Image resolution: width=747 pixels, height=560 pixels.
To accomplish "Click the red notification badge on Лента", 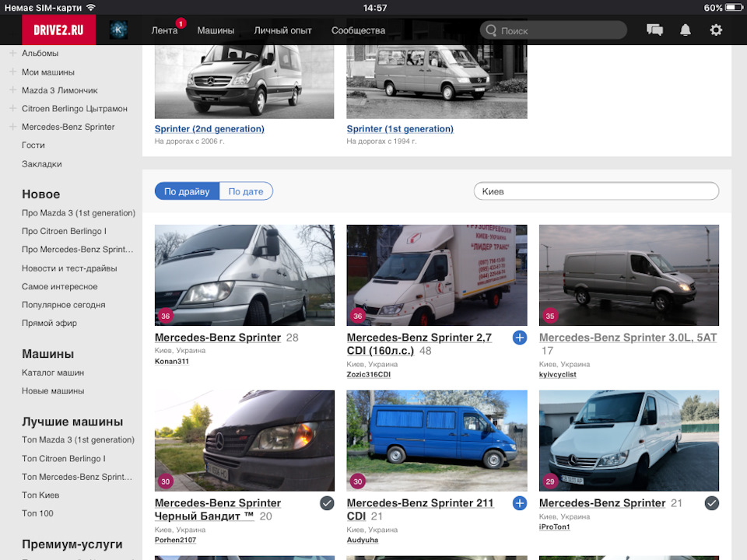I will click(x=181, y=23).
